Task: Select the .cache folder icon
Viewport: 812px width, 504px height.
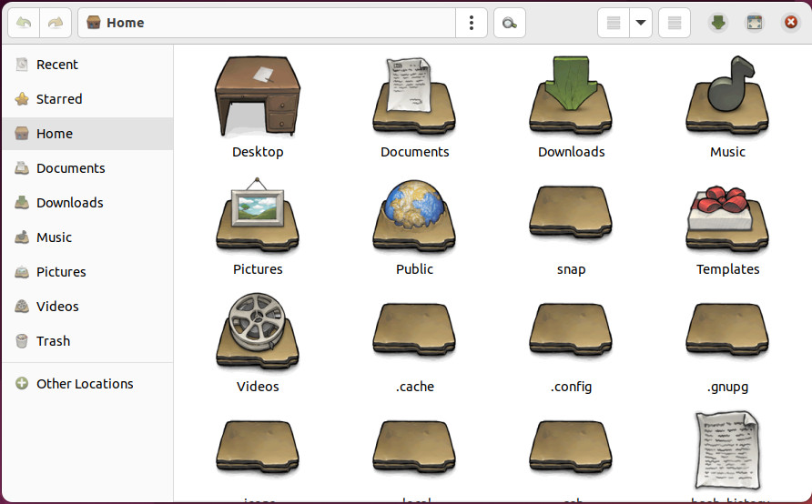Action: [414, 330]
